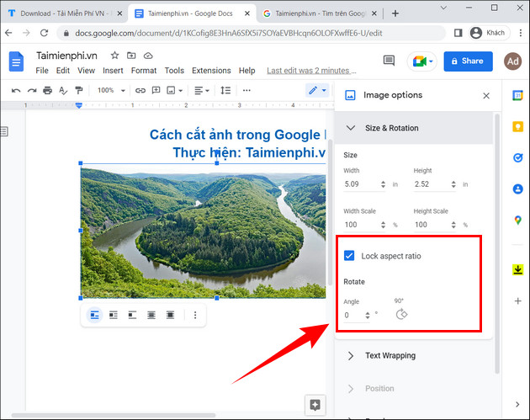
Task: Select In line image wrapping option
Action: tap(94, 315)
